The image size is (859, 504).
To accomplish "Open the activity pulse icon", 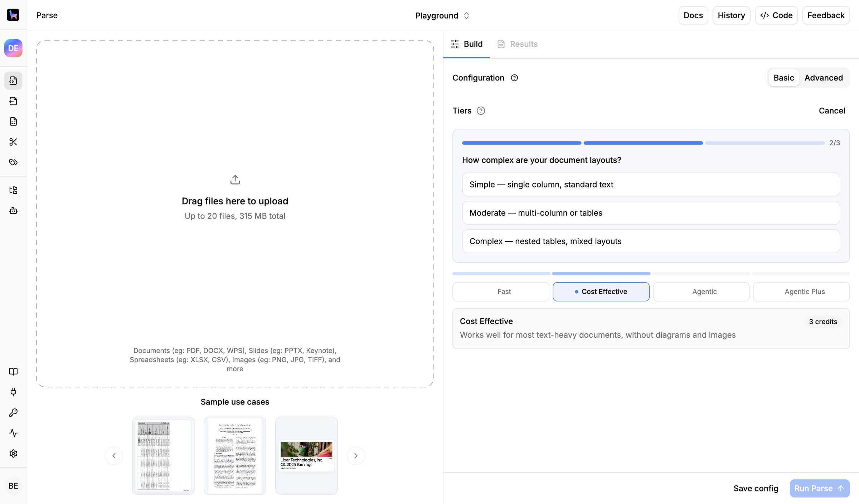I will coord(13,433).
